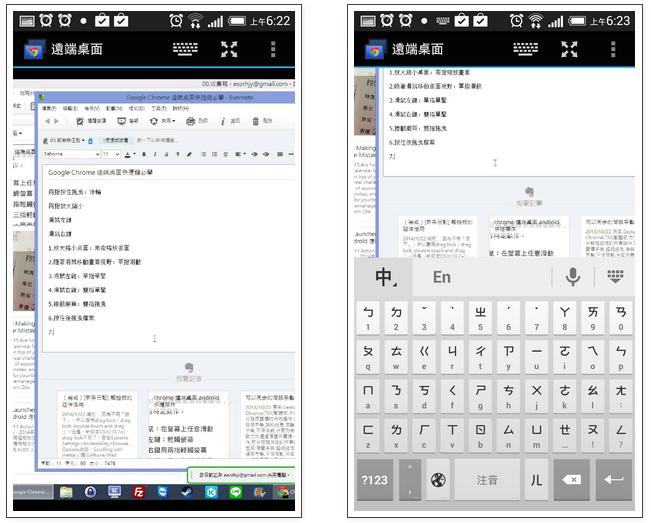Open the second menu (編輯) in Evernote's menu bar
Image resolution: width=651 pixels, height=523 pixels.
point(70,108)
